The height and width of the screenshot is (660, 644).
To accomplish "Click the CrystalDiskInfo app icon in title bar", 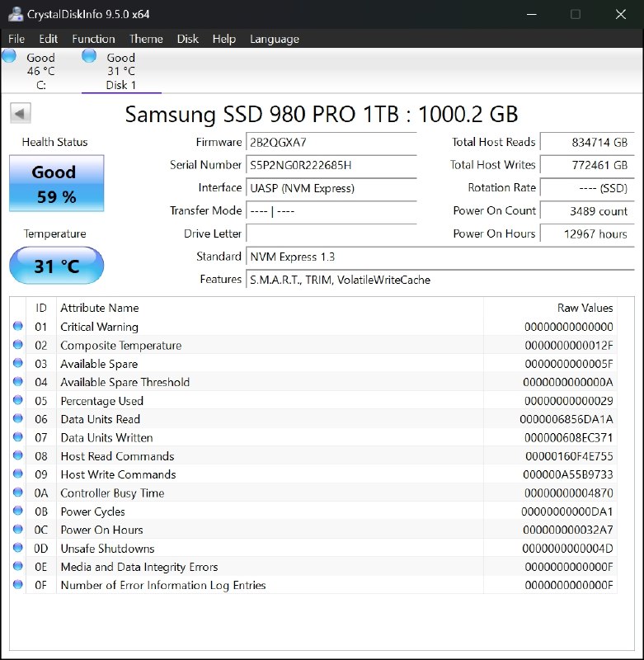I will point(14,14).
